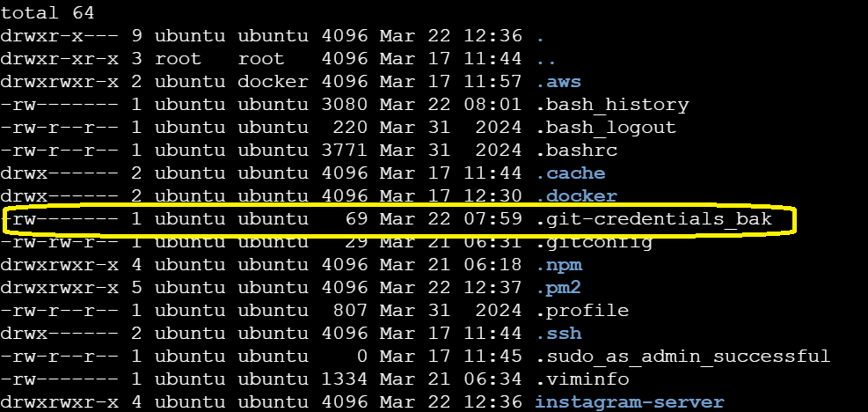Click the .bash_history filename
Viewport: 868px width, 412px height.
[x=612, y=105]
